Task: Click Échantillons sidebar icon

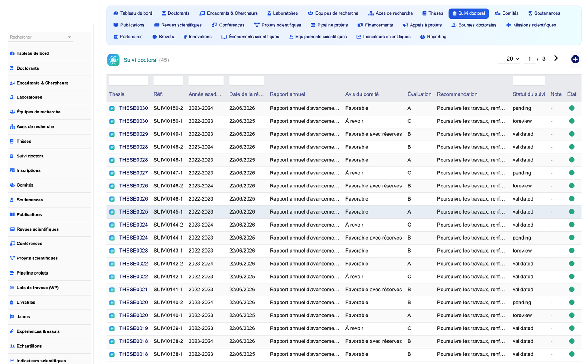Action: click(x=12, y=346)
